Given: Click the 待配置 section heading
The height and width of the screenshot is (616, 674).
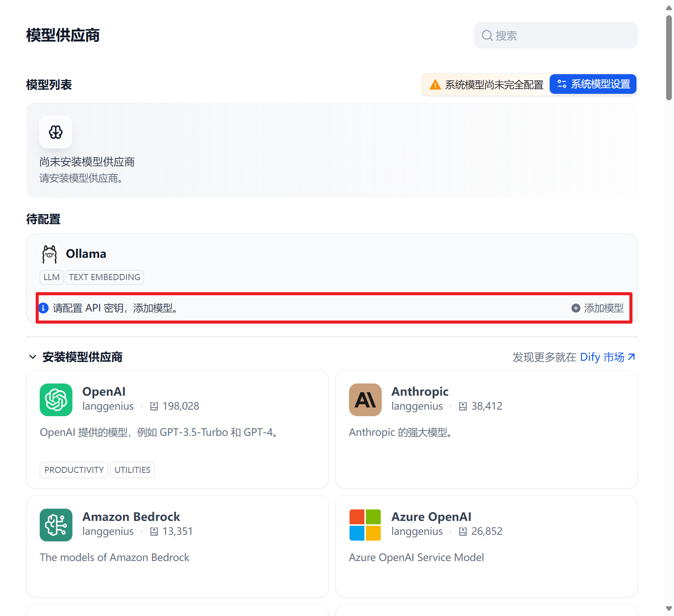Looking at the screenshot, I should click(43, 219).
